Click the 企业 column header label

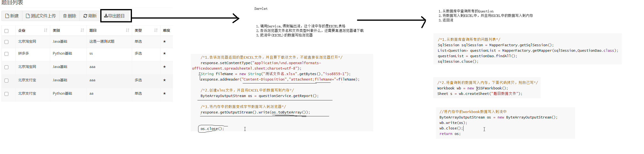(22, 30)
